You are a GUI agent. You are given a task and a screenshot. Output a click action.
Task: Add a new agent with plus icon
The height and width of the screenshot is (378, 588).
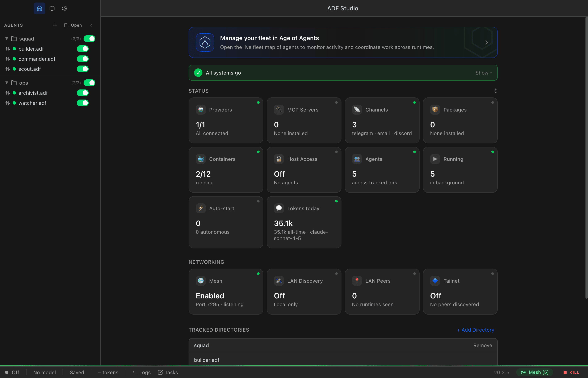coord(55,25)
